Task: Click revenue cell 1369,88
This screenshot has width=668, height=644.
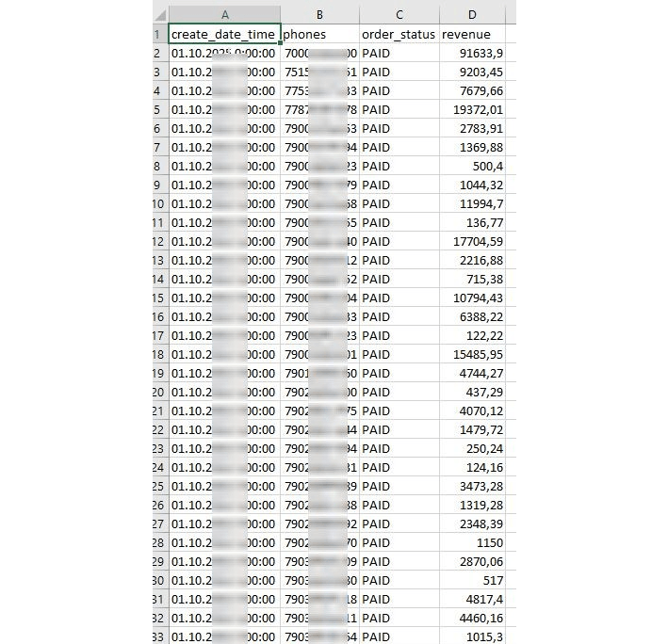Action: coord(472,147)
